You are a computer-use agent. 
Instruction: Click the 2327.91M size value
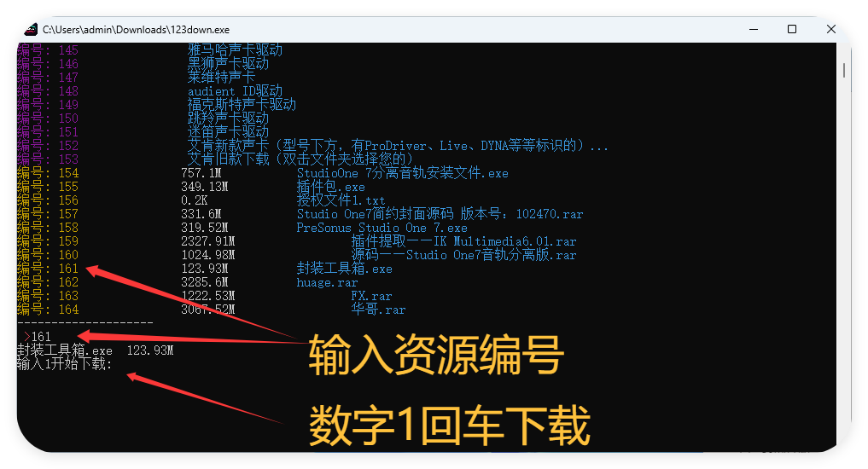(x=207, y=241)
